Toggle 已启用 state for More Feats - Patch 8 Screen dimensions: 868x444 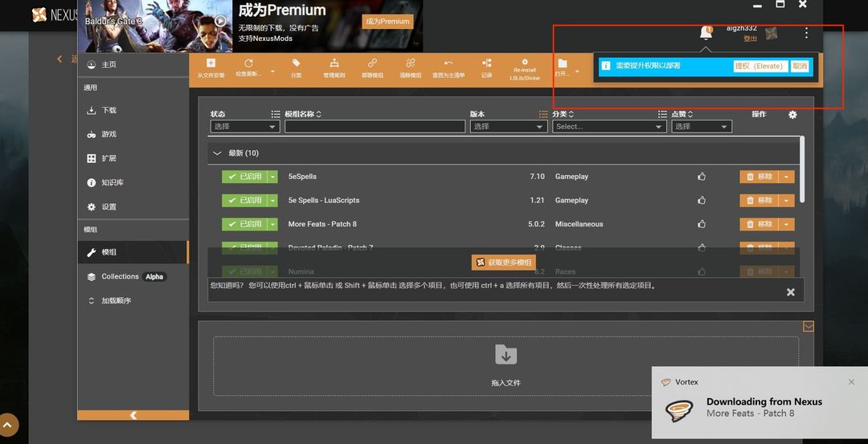coord(244,224)
